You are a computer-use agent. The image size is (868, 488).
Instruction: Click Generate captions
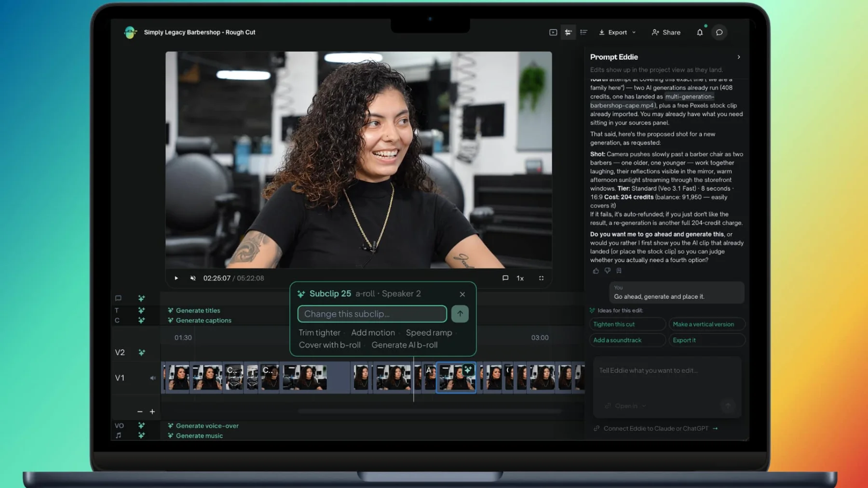199,320
